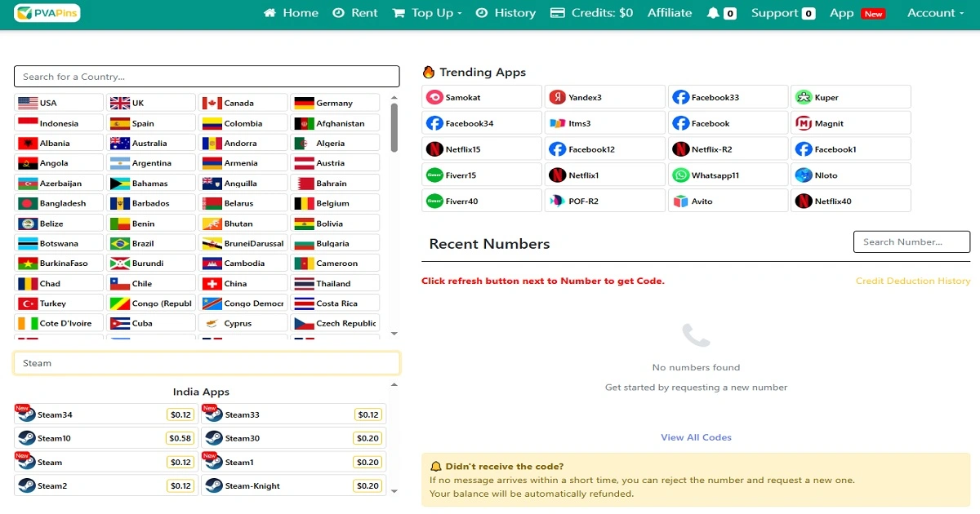Open Credit Deduction History link

pyautogui.click(x=913, y=281)
